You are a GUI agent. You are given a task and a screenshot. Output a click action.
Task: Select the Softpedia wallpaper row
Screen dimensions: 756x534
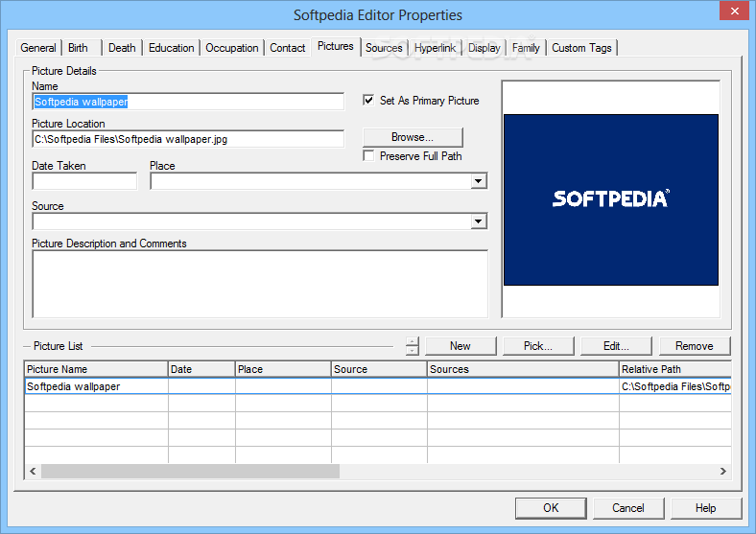point(378,386)
